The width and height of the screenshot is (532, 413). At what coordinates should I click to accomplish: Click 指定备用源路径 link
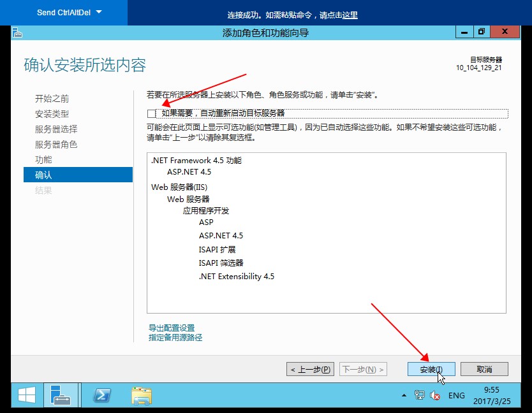175,337
